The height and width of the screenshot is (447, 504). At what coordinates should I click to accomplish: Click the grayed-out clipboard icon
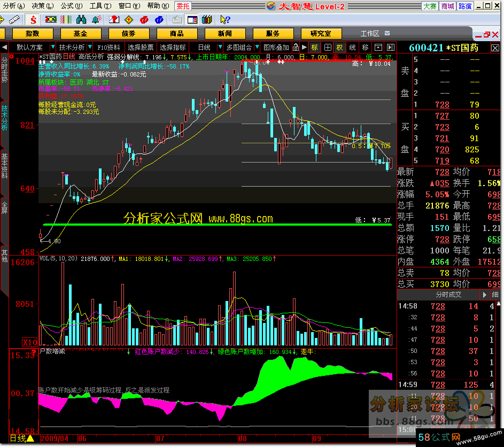point(177,20)
